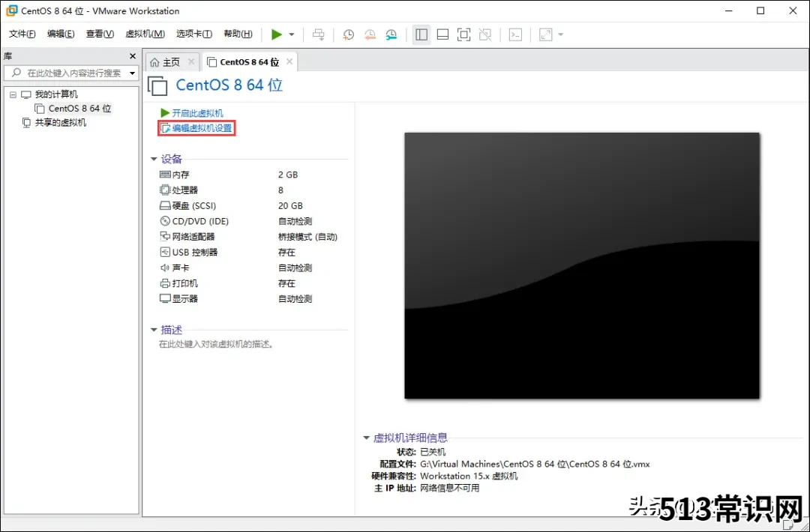This screenshot has height=532, width=810.
Task: Click the 20 GB hard disk value
Action: tap(290, 206)
